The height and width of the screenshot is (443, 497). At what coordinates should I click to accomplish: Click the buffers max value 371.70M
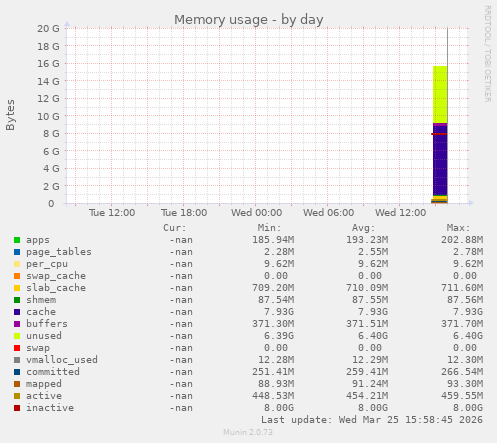pos(462,324)
